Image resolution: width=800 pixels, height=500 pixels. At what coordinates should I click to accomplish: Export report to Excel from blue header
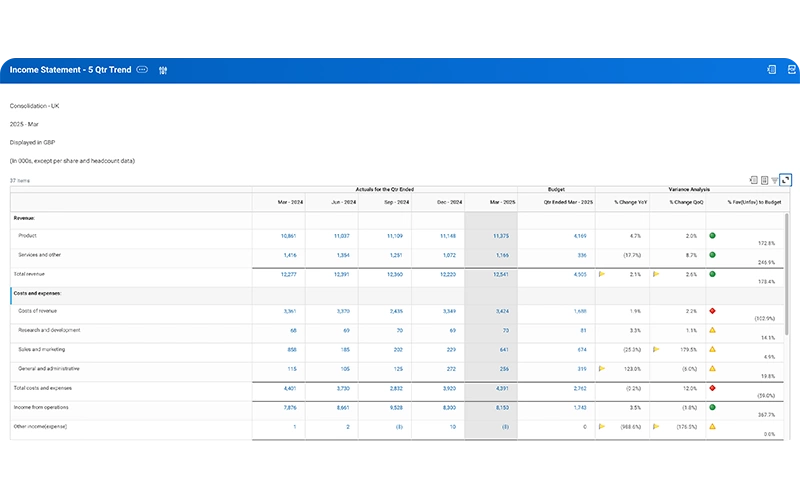771,69
